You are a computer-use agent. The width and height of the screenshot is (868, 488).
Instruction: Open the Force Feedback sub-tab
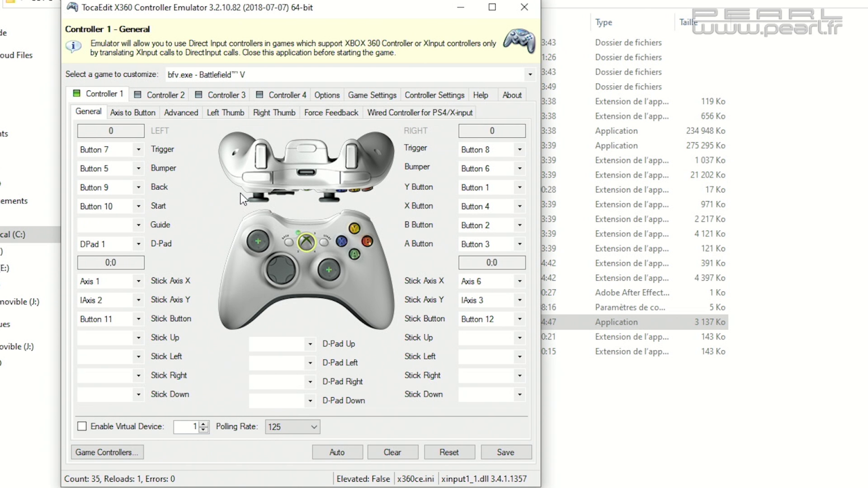pyautogui.click(x=331, y=112)
